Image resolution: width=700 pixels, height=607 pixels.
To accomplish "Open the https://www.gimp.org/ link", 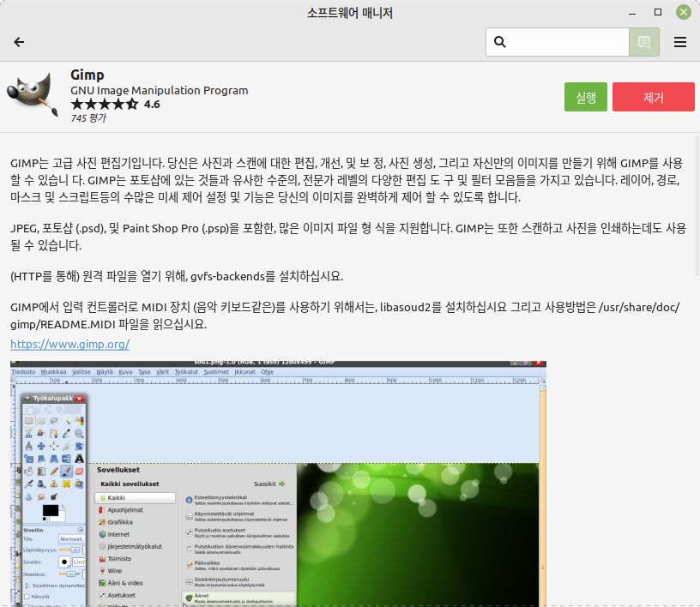I will [70, 344].
